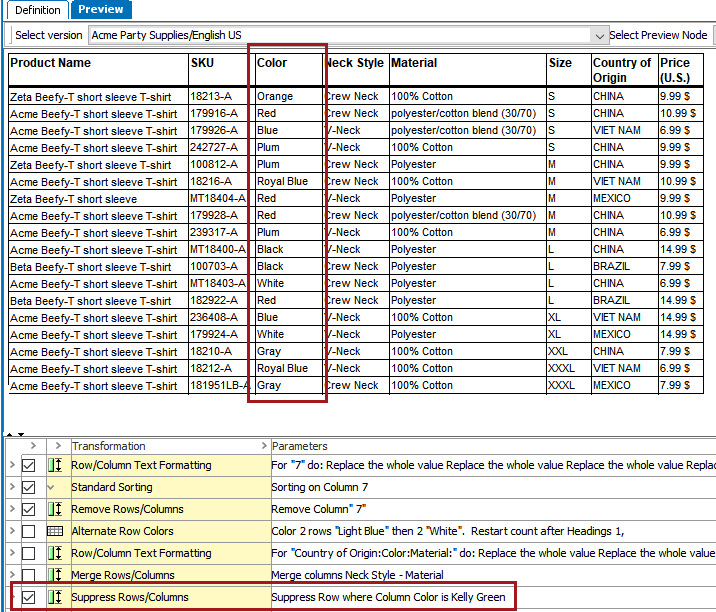Select the Preview tab

tap(101, 10)
